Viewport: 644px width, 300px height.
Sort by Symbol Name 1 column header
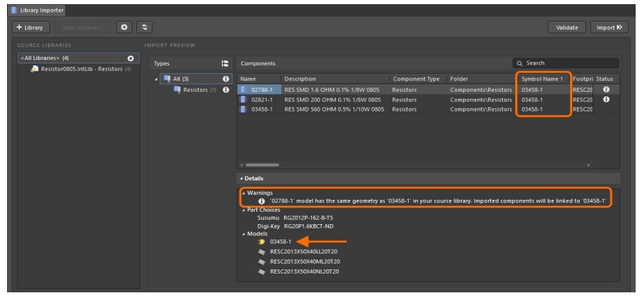[544, 79]
